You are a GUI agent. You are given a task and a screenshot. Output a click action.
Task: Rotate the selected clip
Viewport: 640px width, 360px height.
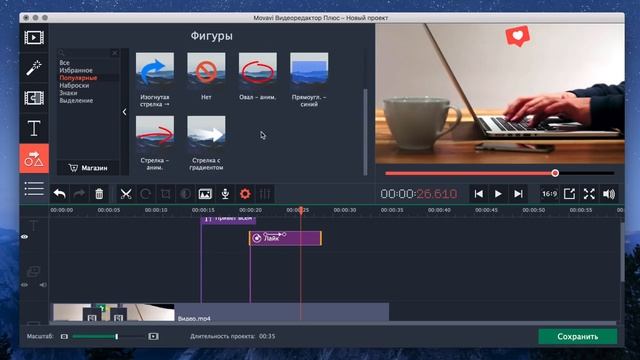click(x=145, y=194)
